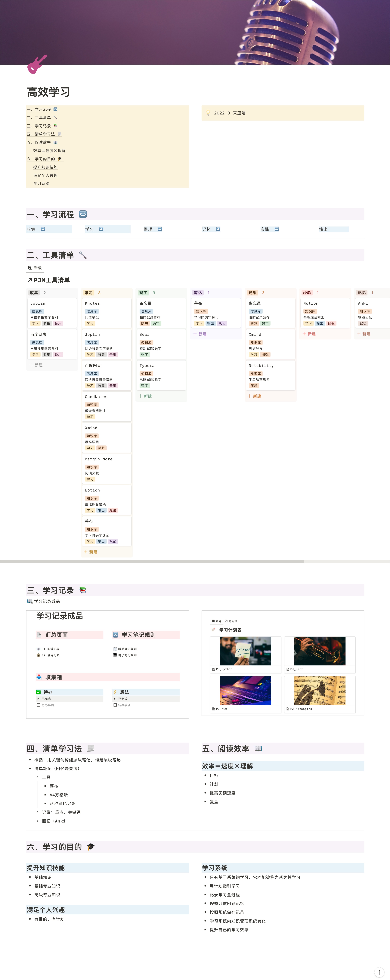Open the Bear card in 码字 column
The height and width of the screenshot is (980, 390).
pos(162,344)
